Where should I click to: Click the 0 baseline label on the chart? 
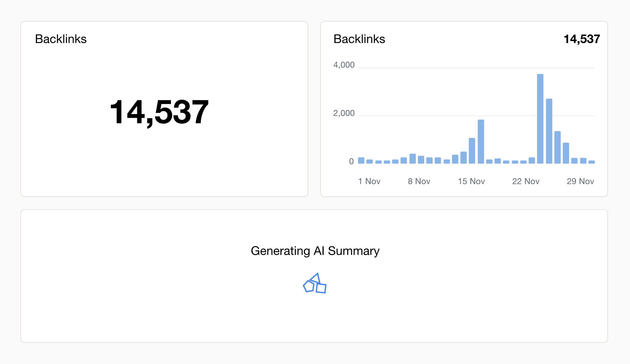tap(351, 161)
